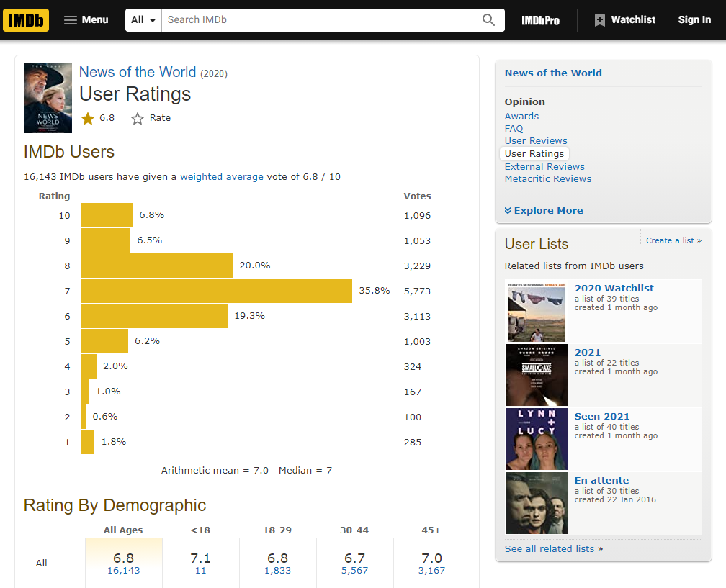The width and height of the screenshot is (726, 588).
Task: Open the 16,143 all ages vote count
Action: 124,571
